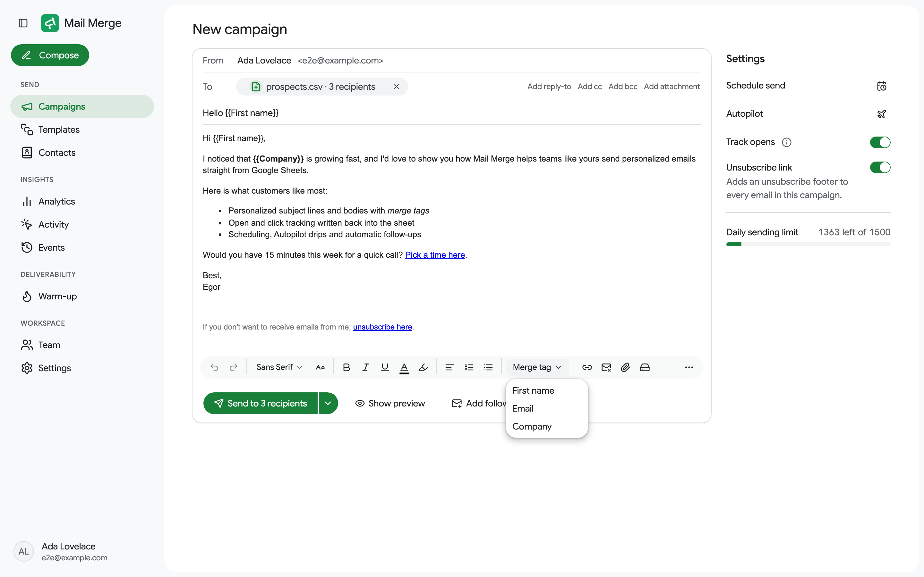This screenshot has width=924, height=577.
Task: Click the numbered list icon
Action: click(469, 367)
